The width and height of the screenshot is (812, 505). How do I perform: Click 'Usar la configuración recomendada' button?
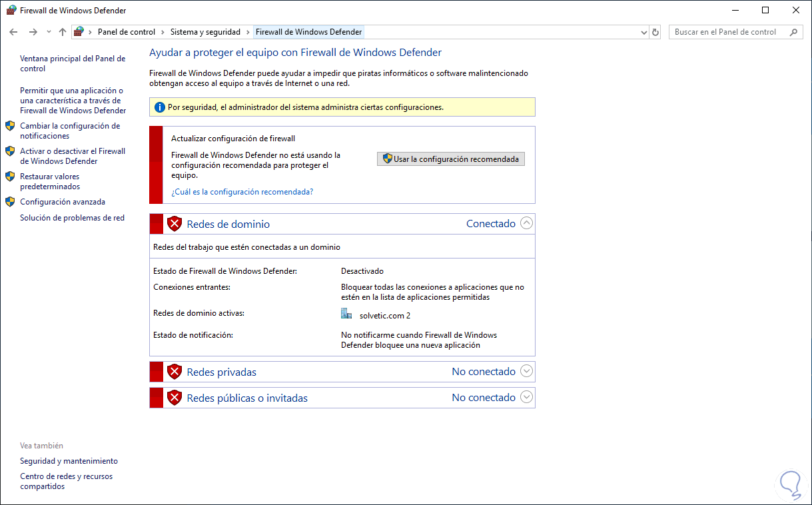coord(451,159)
